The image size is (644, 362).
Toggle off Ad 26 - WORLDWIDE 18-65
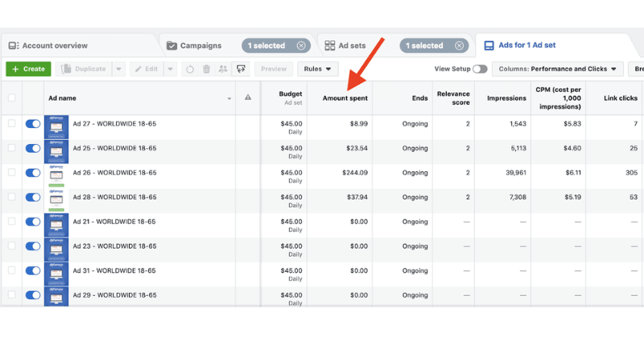click(33, 173)
